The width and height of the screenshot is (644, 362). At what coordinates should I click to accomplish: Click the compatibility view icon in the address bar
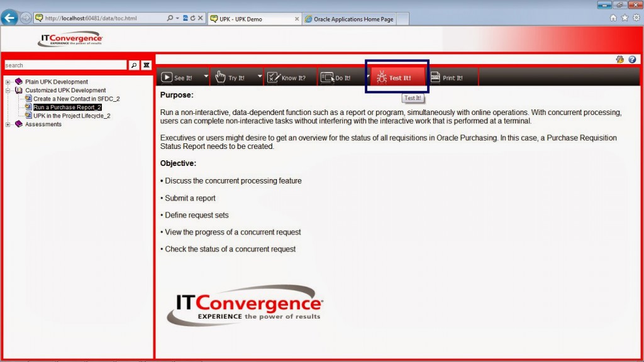pyautogui.click(x=186, y=18)
